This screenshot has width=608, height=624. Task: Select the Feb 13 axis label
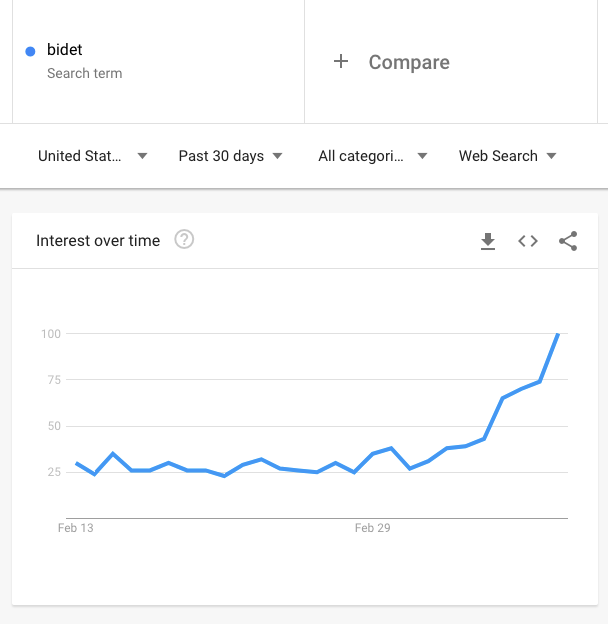[76, 528]
